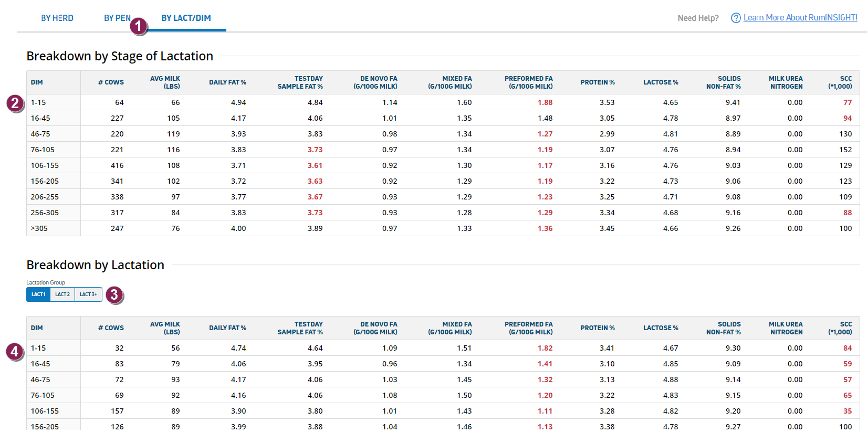This screenshot has width=868, height=443.
Task: Open the Learn More About RumINSIGHT link
Action: [x=800, y=18]
